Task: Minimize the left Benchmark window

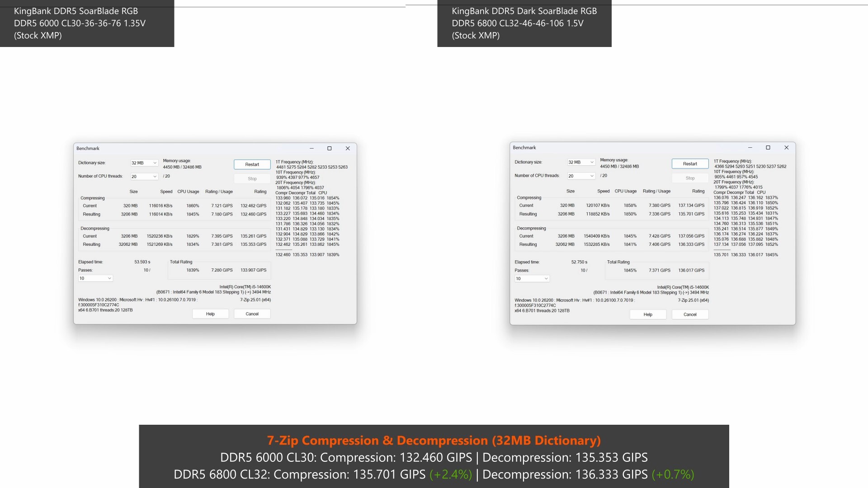Action: click(311, 148)
